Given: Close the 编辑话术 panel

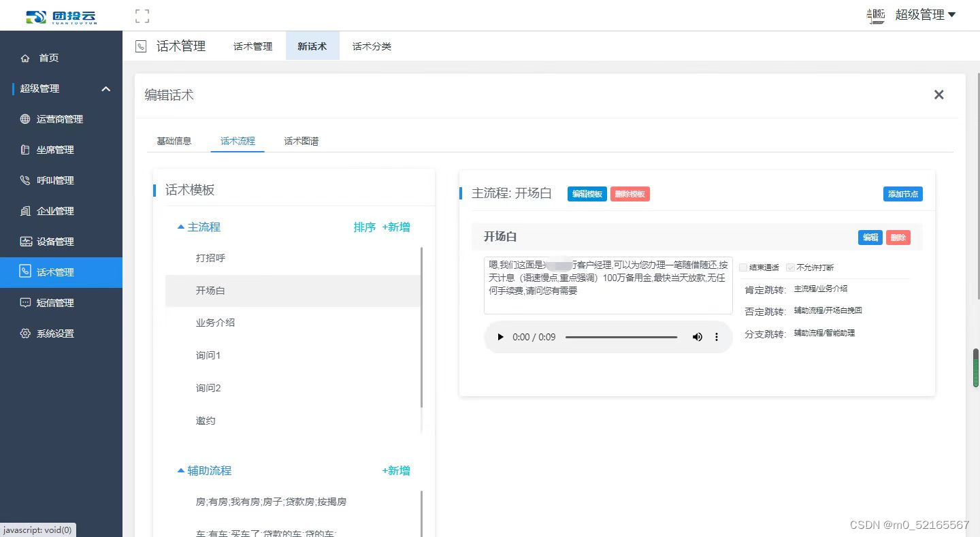Looking at the screenshot, I should coord(939,95).
